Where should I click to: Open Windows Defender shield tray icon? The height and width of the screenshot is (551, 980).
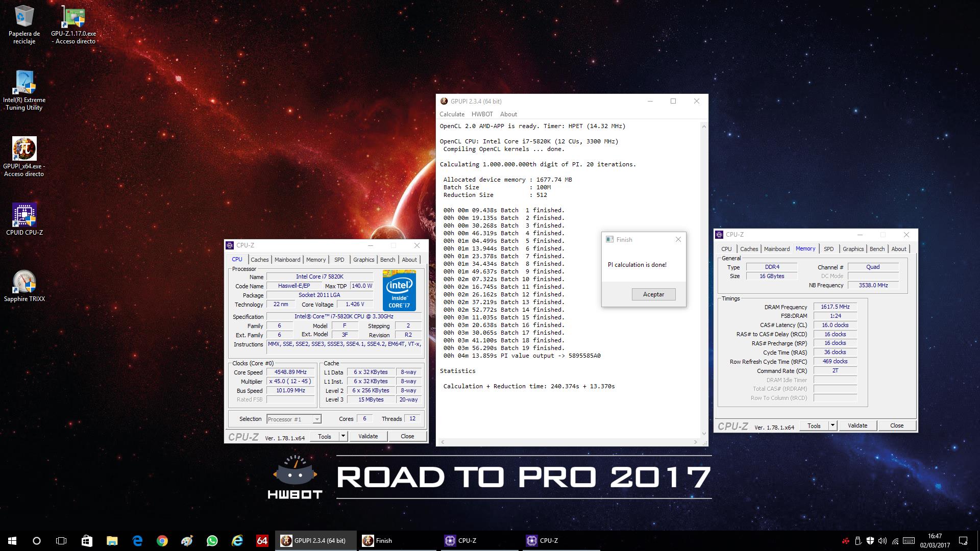(870, 541)
